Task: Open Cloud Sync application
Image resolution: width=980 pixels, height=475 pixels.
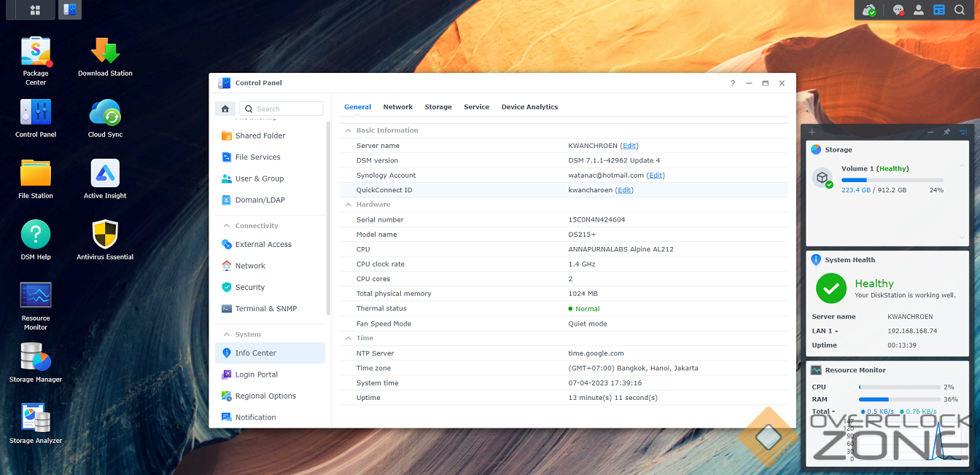Action: 105,114
